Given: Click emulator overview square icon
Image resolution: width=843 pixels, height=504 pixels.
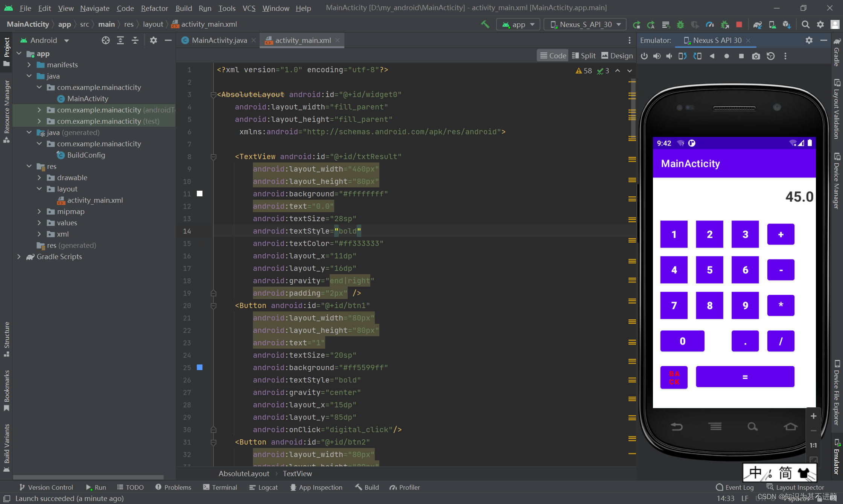Looking at the screenshot, I should tap(741, 56).
